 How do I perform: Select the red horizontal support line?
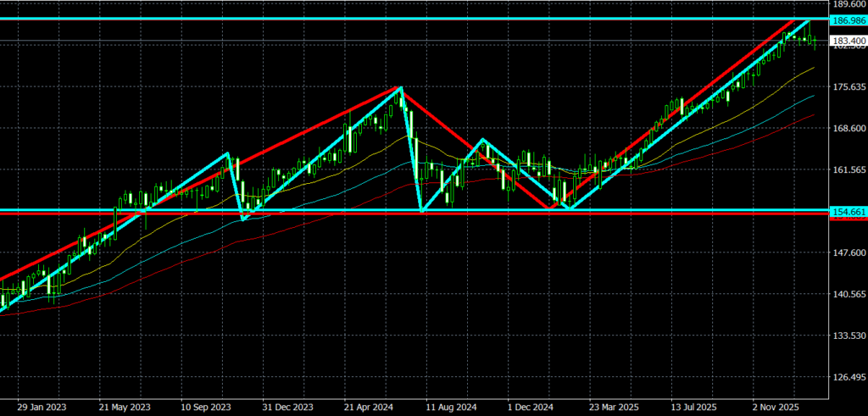pos(339,214)
